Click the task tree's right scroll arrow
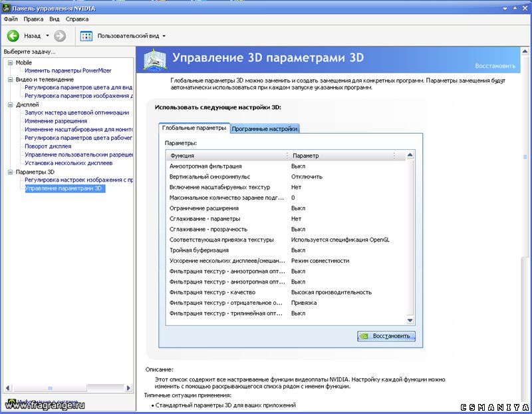The width and height of the screenshot is (532, 414). pyautogui.click(x=128, y=388)
